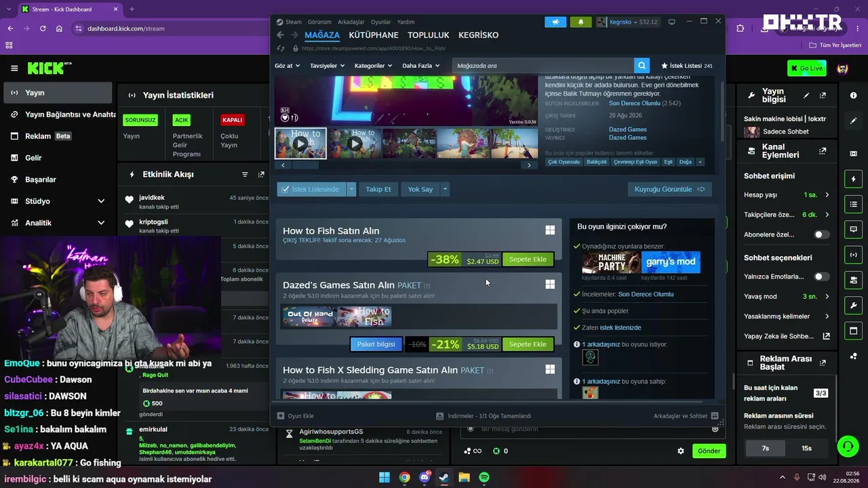Open Kick profile avatar menu
The image size is (868, 488).
pyautogui.click(x=843, y=68)
